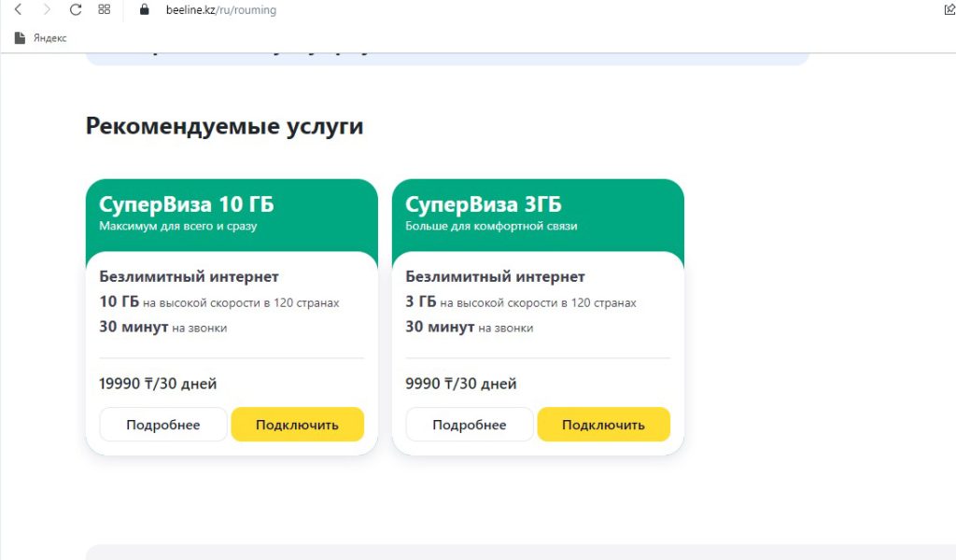Click the 9990 ₸/30 дней price
The image size is (956, 560).
pyautogui.click(x=461, y=384)
